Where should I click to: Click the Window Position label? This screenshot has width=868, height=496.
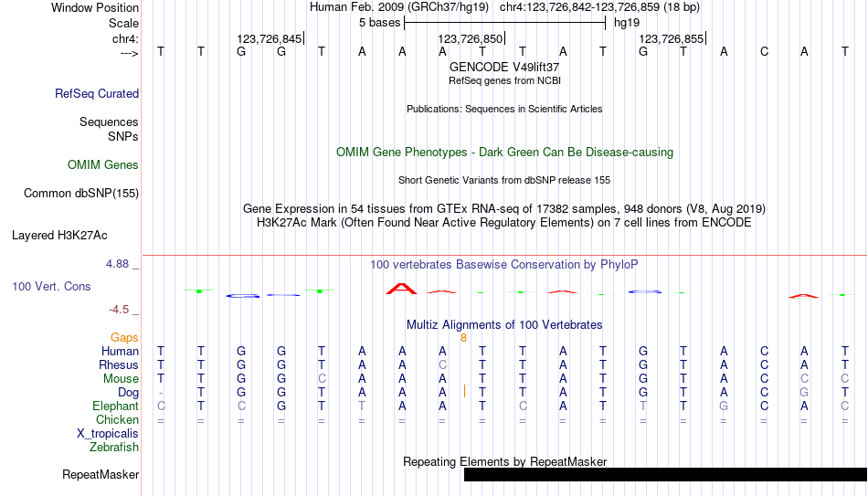[95, 7]
